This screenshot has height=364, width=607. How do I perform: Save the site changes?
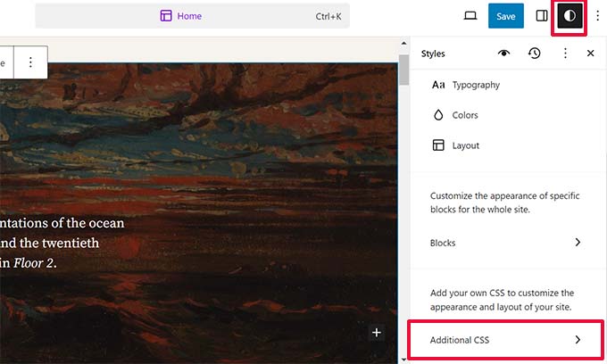[505, 16]
